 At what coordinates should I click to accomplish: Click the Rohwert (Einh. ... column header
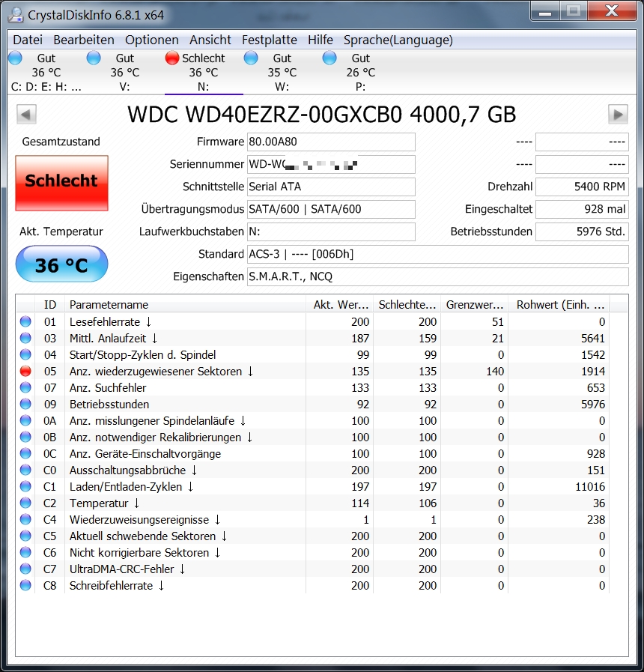(x=559, y=305)
